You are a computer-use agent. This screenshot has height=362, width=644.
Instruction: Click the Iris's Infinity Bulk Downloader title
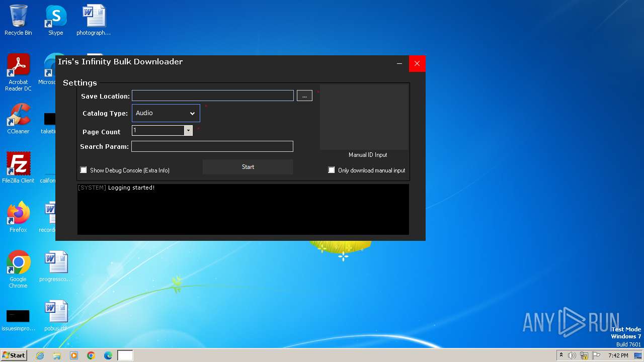pos(120,62)
